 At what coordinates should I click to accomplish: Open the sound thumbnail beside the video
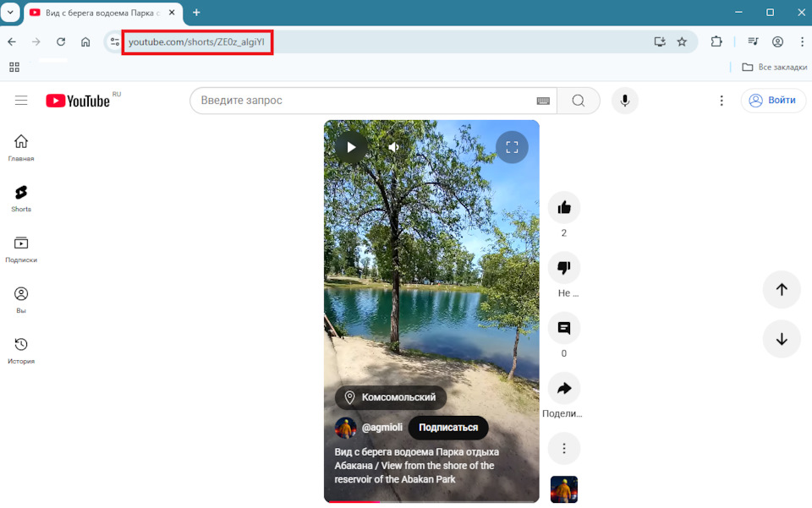[x=564, y=489]
